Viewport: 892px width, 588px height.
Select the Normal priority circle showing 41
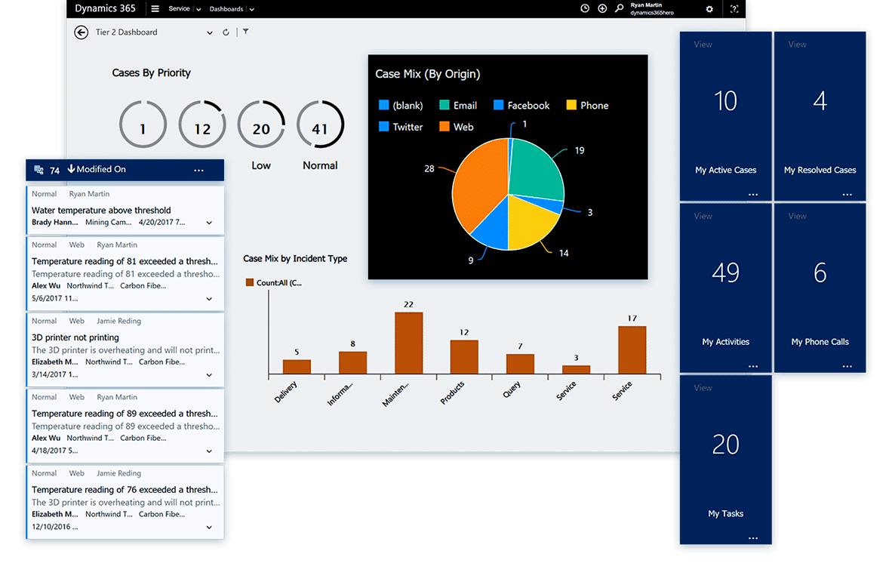(320, 124)
